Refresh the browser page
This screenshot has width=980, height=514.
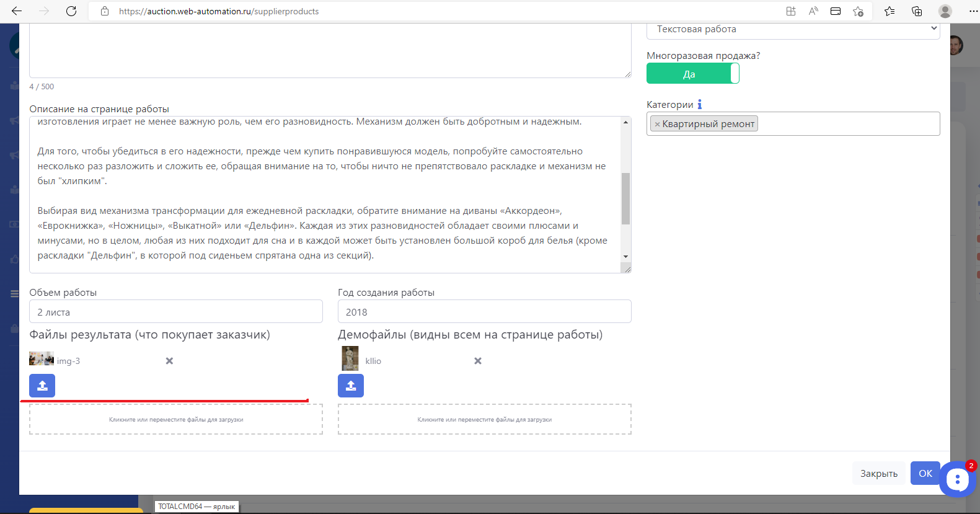(x=71, y=11)
